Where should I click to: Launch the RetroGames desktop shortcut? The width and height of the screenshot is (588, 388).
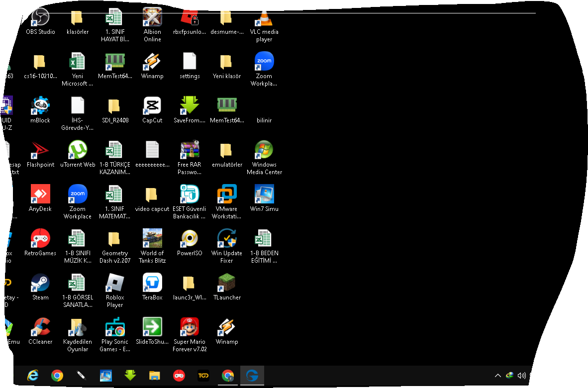point(40,243)
